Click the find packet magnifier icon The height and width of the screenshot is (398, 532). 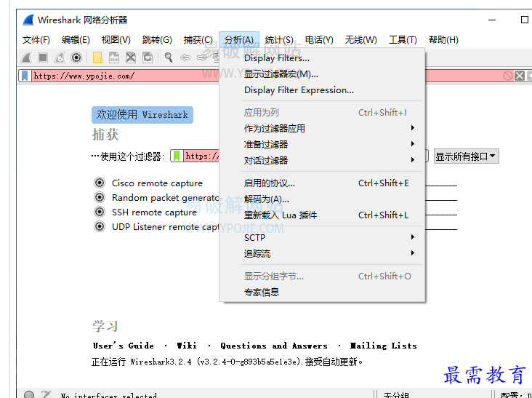tap(169, 57)
